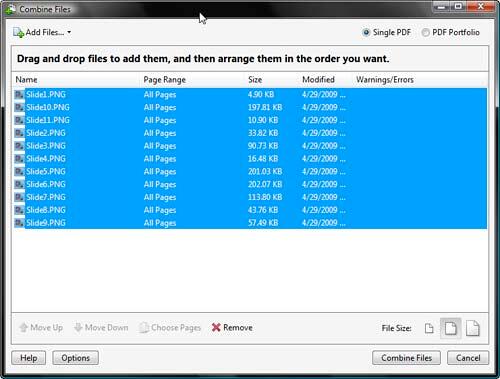The height and width of the screenshot is (379, 500).
Task: Select the Slide8.PNG file name
Action: coord(46,210)
